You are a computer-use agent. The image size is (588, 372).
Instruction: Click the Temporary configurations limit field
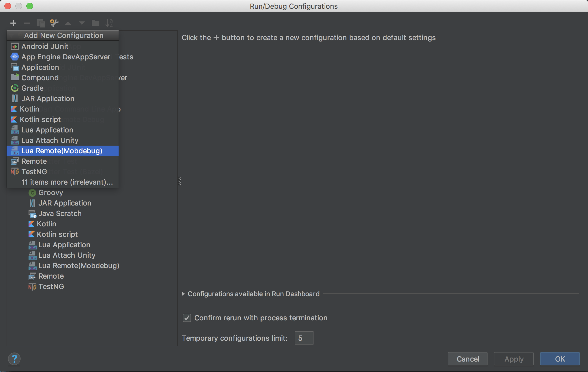pyautogui.click(x=304, y=338)
